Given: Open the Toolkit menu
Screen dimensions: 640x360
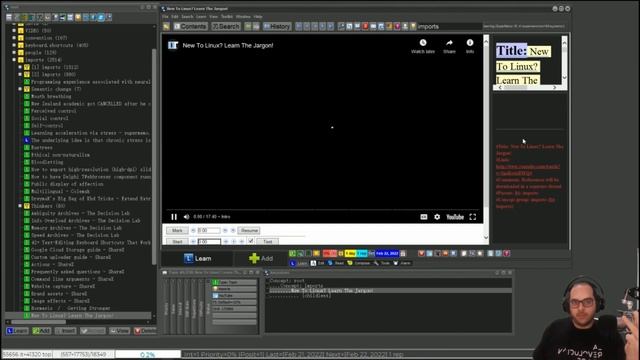Looking at the screenshot, I should click(227, 17).
